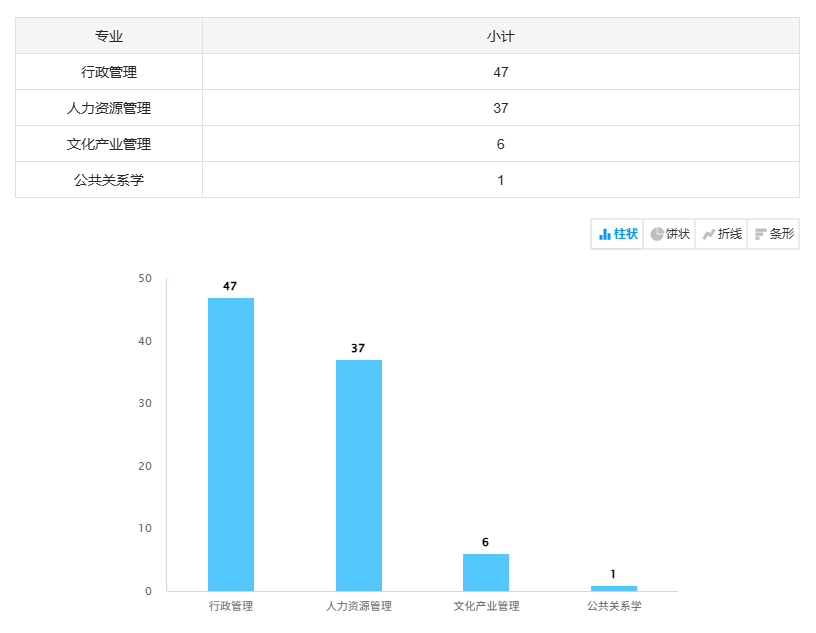This screenshot has width=816, height=633.
Task: Select the table cell showing 37
Action: 500,108
